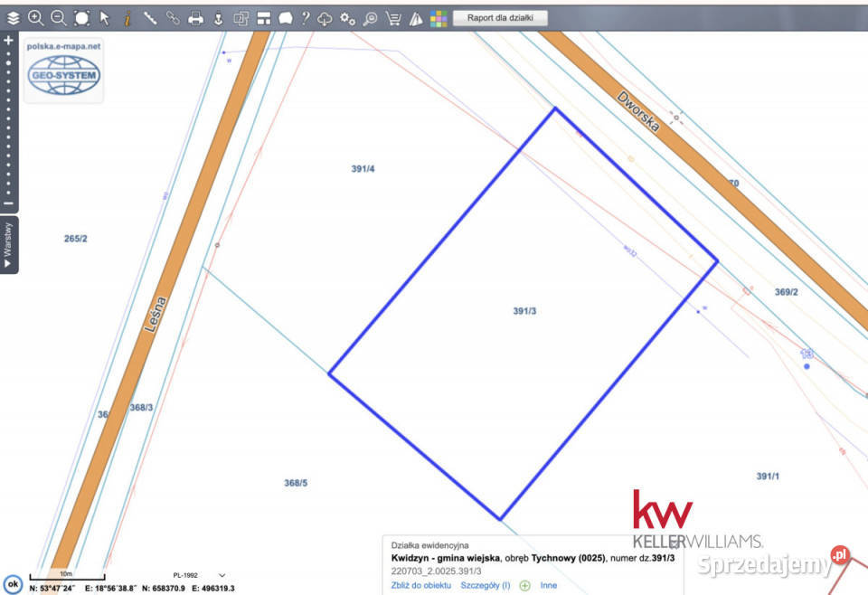Open the settings gears icon
This screenshot has width=868, height=595.
(346, 15)
